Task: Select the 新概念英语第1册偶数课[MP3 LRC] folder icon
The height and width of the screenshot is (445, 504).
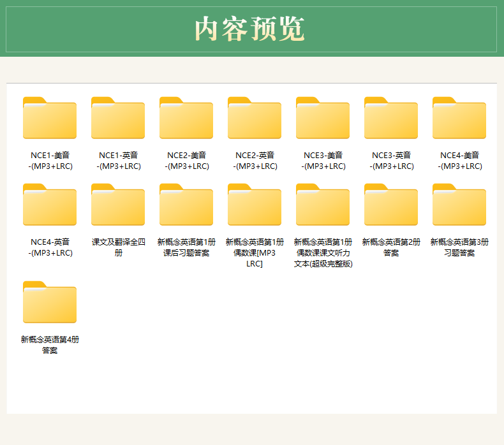Action: pos(255,205)
